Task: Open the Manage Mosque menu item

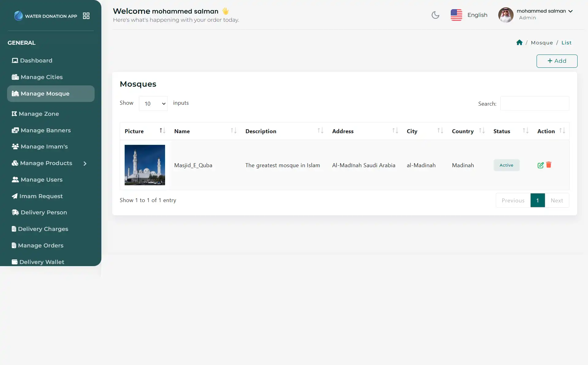Action: pyautogui.click(x=44, y=94)
